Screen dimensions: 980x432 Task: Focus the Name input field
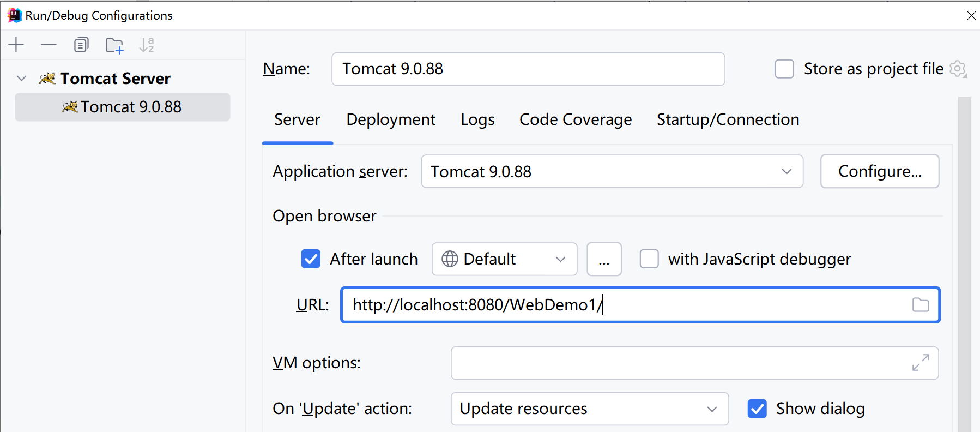[x=528, y=69]
